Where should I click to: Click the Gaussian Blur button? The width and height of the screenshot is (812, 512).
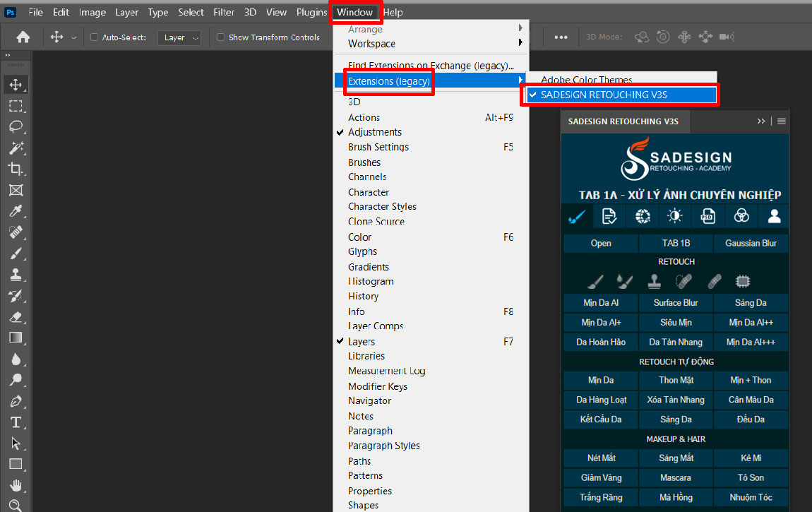point(751,244)
